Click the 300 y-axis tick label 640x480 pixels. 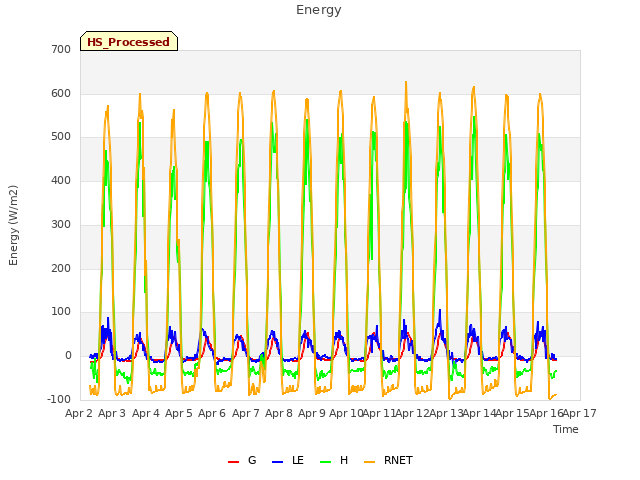point(61,224)
